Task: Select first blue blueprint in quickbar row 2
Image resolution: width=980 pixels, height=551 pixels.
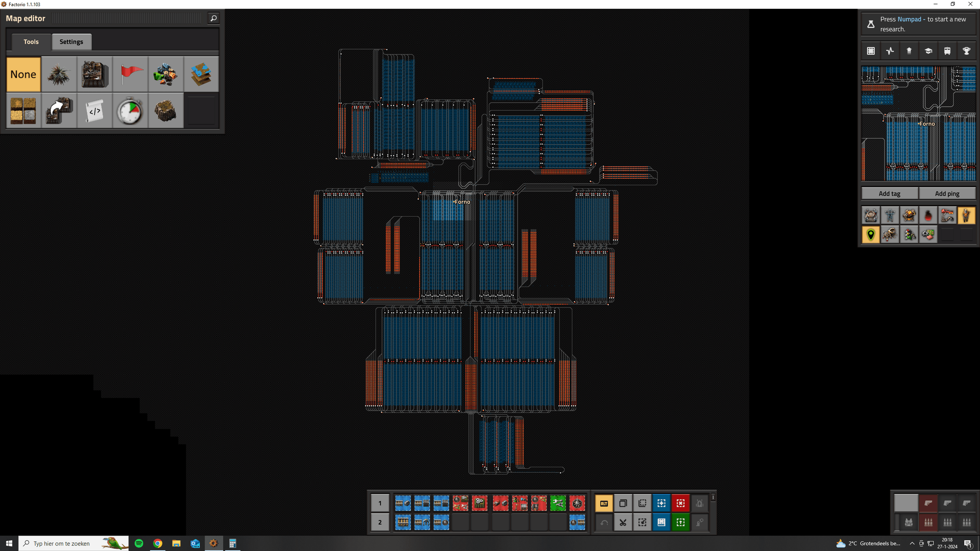Action: point(403,522)
